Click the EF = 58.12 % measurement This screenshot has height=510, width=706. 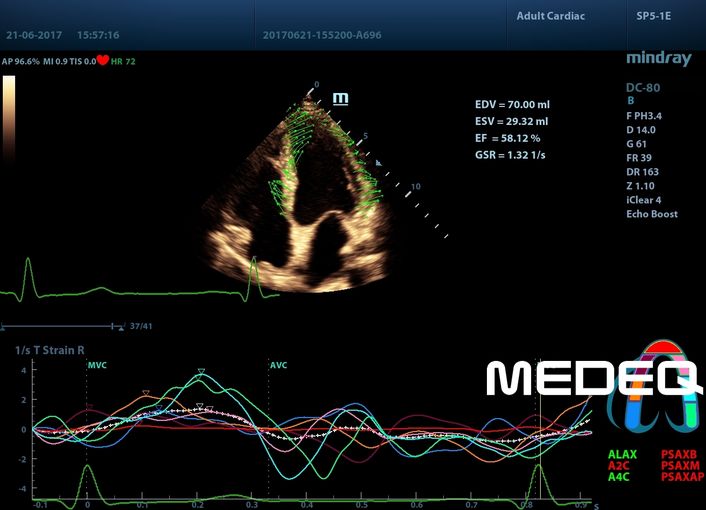[509, 138]
